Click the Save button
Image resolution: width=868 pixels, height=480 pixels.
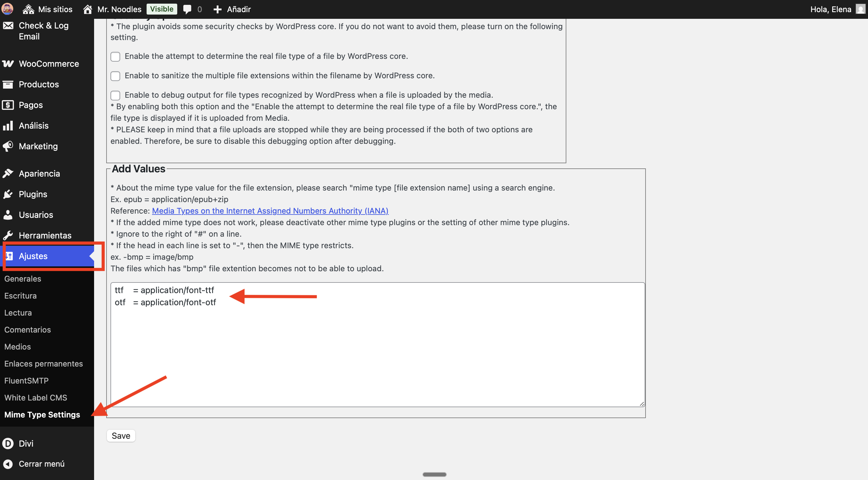click(x=121, y=435)
